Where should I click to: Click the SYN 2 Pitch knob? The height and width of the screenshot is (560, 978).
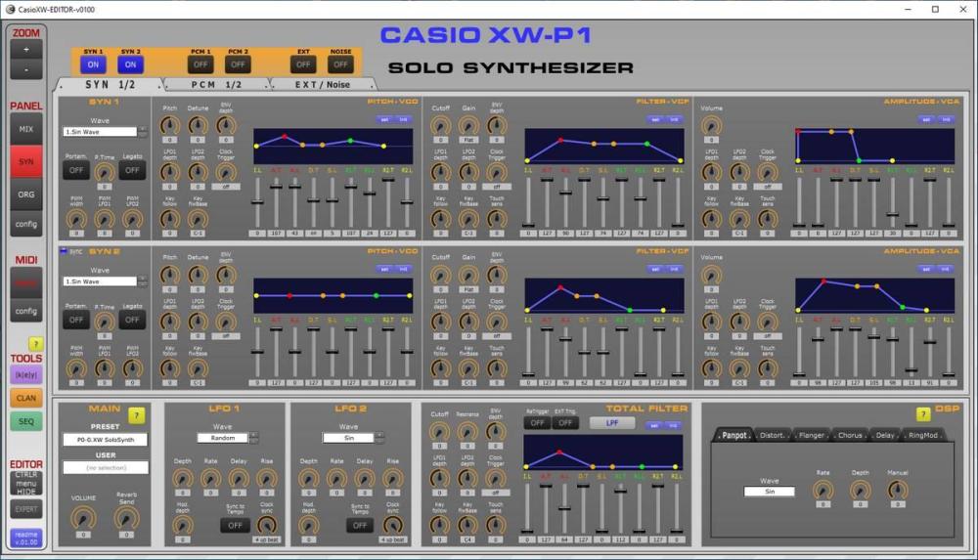point(169,276)
